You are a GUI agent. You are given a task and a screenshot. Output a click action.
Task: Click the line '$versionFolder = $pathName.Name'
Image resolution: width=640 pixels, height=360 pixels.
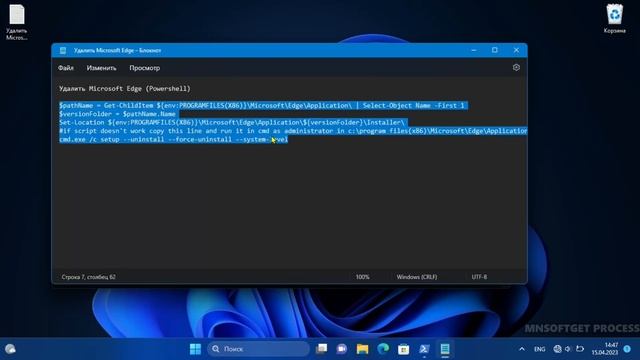(117, 114)
